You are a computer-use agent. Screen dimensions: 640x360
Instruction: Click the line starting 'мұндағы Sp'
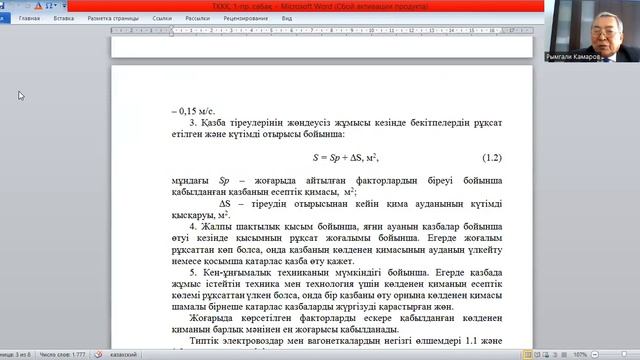[x=337, y=180]
